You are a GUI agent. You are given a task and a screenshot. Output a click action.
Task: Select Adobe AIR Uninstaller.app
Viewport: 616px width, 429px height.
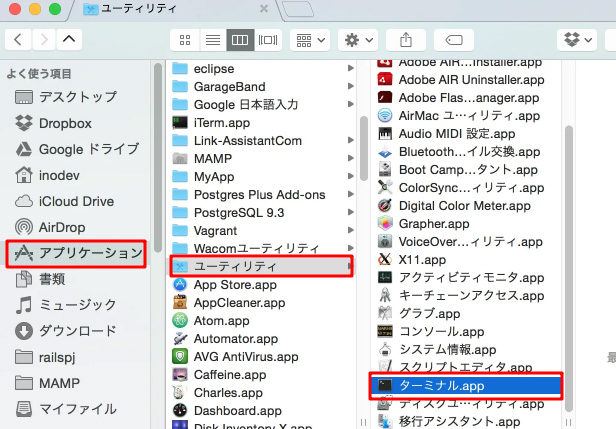[468, 80]
